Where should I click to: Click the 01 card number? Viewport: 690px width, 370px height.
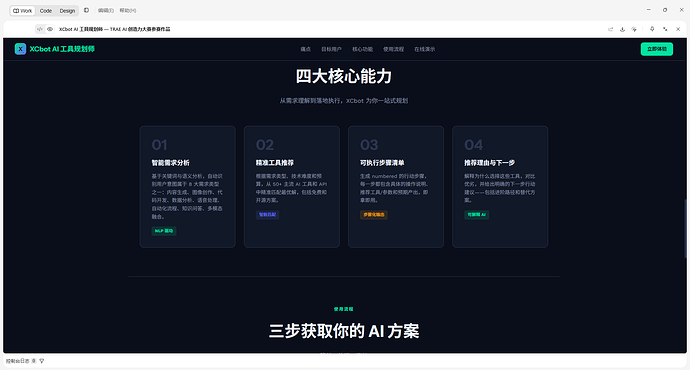pos(159,145)
